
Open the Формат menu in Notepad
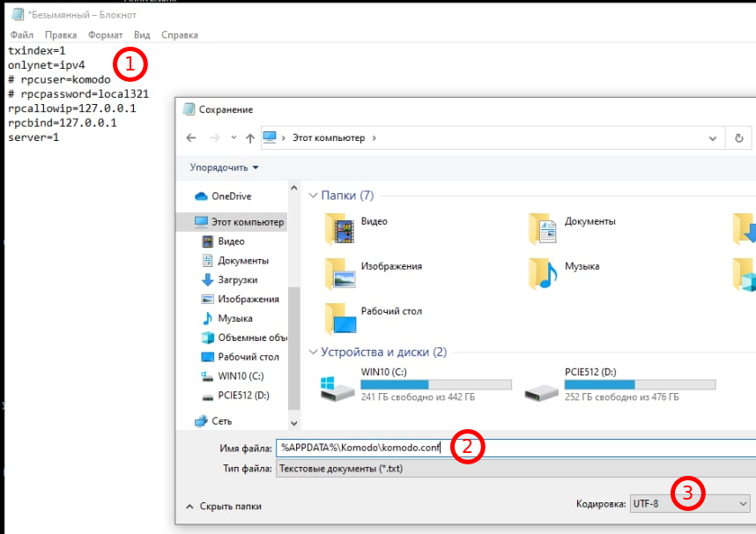coord(105,34)
